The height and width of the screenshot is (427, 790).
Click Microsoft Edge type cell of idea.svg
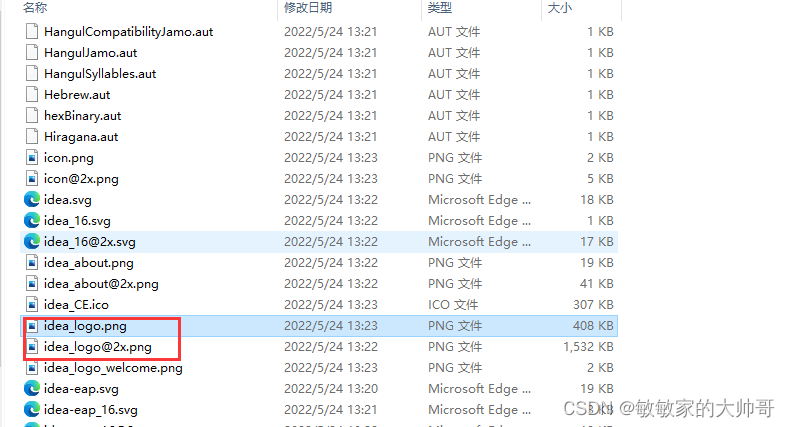point(479,200)
